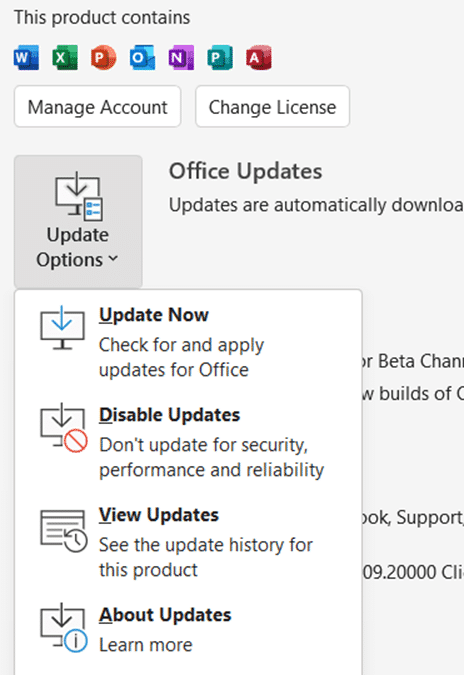Click the Office Updates heading
This screenshot has width=464, height=675.
245,171
